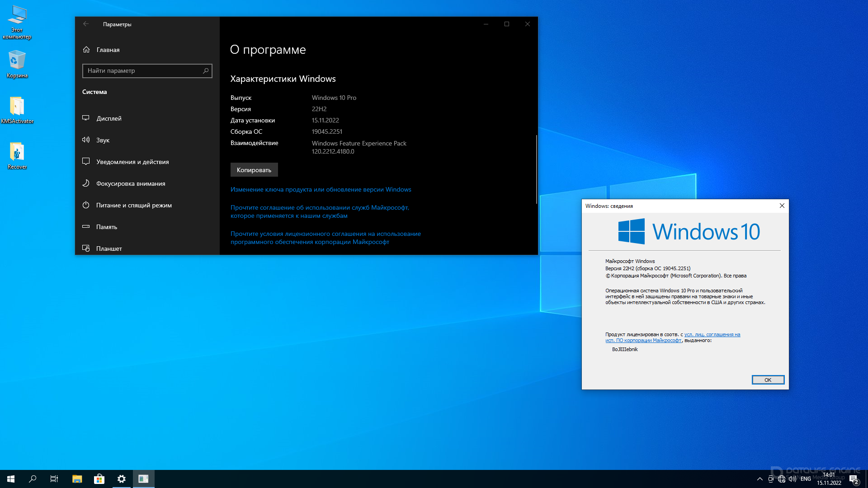Click OK to close Windows info dialog

(768, 380)
